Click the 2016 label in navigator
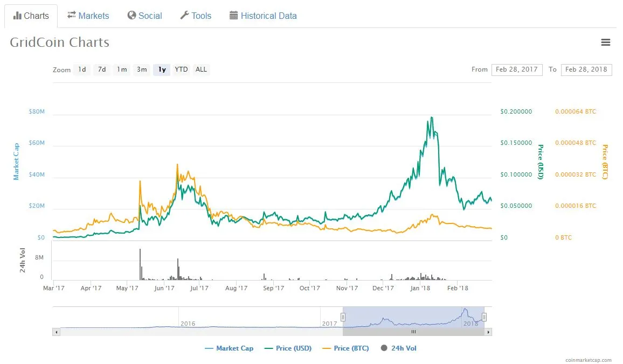The height and width of the screenshot is (364, 623). coord(188,324)
